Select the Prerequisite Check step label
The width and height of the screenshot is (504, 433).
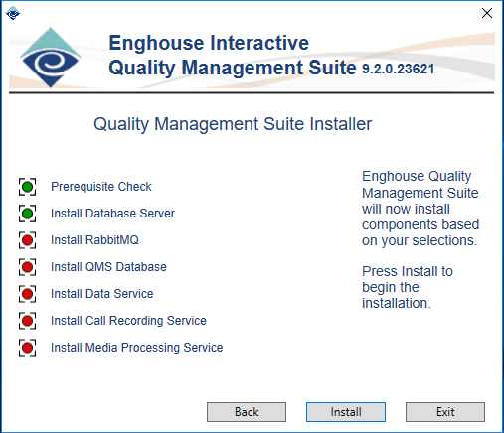101,187
